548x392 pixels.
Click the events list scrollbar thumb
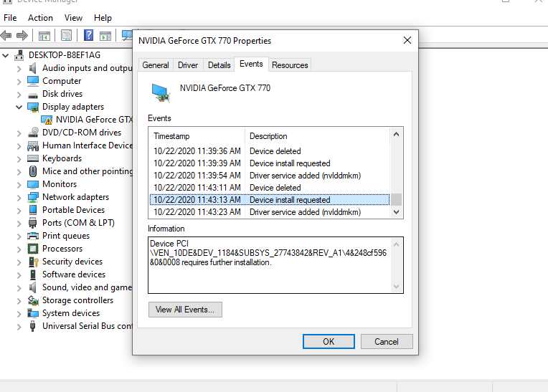[x=396, y=200]
